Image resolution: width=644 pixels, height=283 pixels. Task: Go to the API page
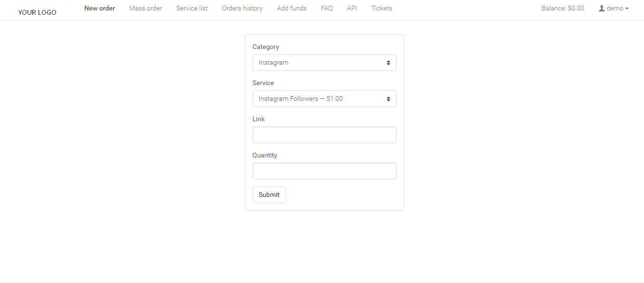pos(351,8)
